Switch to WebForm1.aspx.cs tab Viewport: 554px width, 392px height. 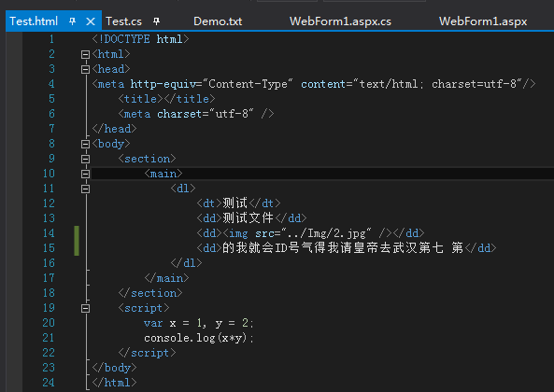(x=340, y=21)
